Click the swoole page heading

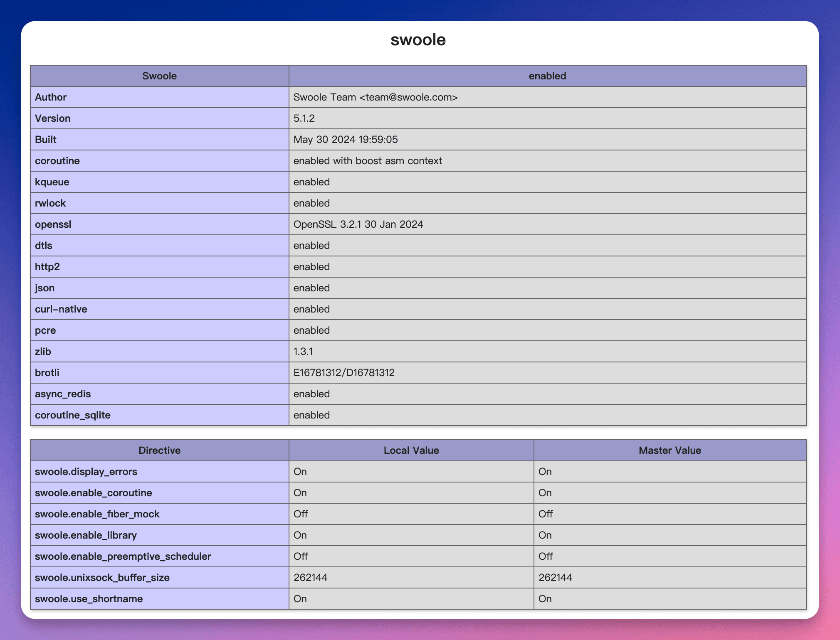418,40
